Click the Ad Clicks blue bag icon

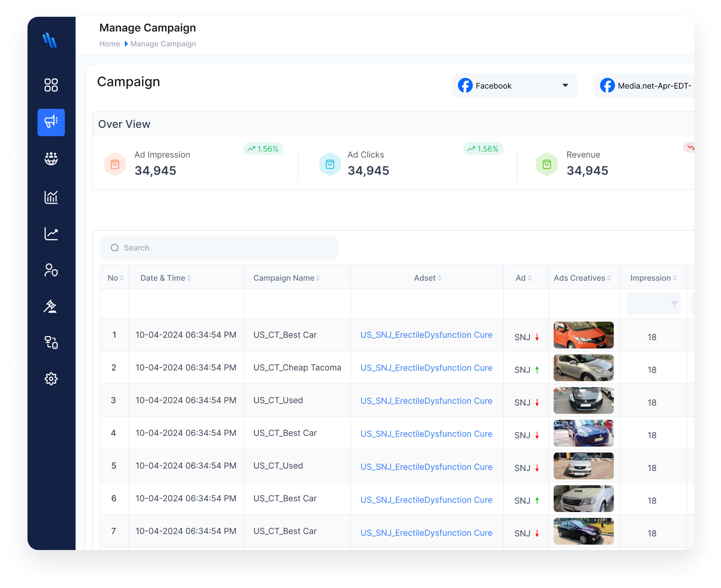330,164
